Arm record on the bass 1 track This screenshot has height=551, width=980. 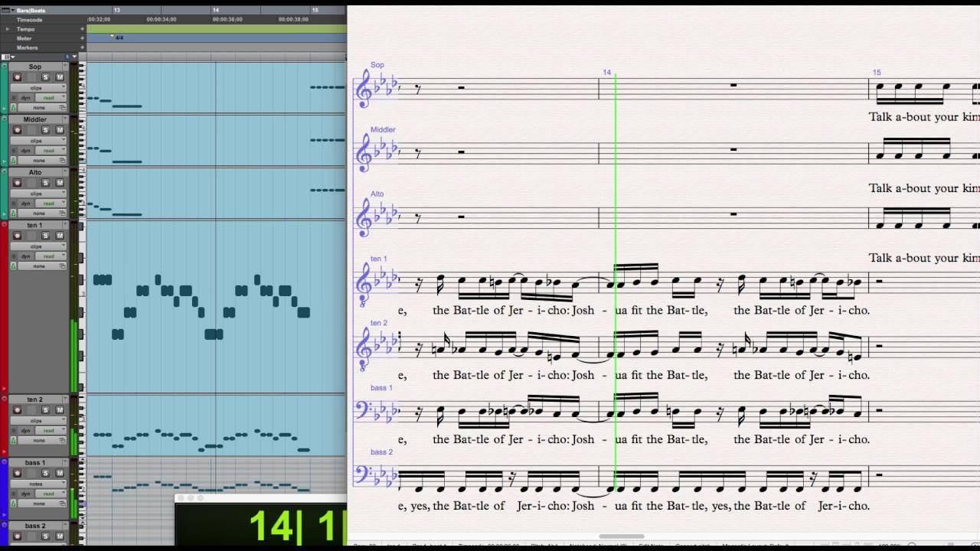pos(17,474)
